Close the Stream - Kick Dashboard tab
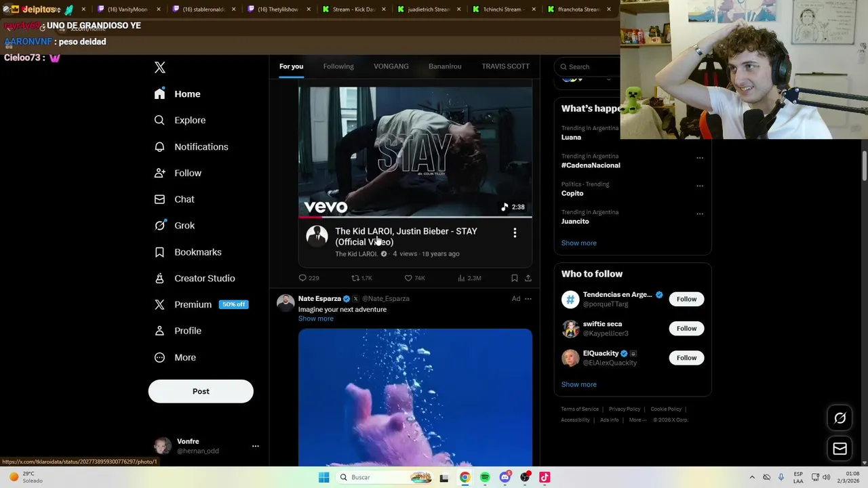 [x=384, y=9]
